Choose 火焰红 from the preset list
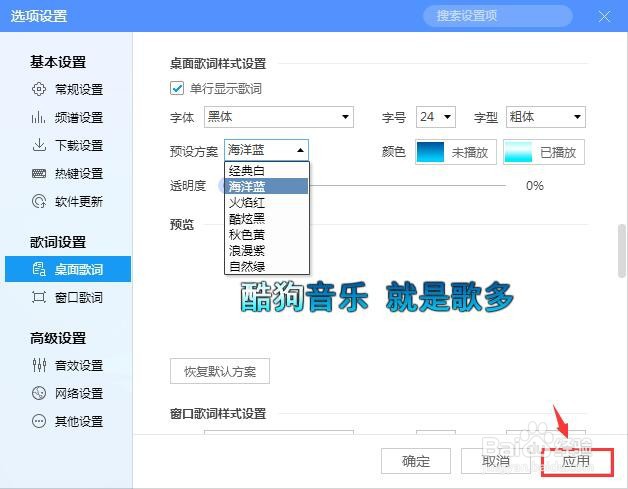The width and height of the screenshot is (628, 489). [x=267, y=202]
